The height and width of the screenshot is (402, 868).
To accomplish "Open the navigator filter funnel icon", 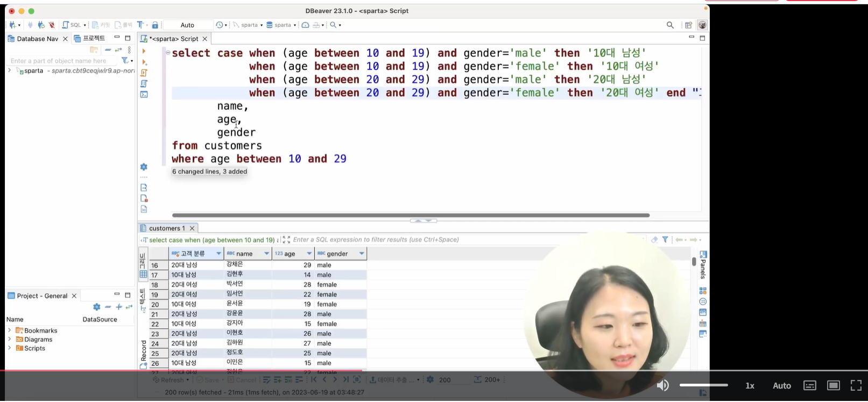I will click(x=125, y=61).
